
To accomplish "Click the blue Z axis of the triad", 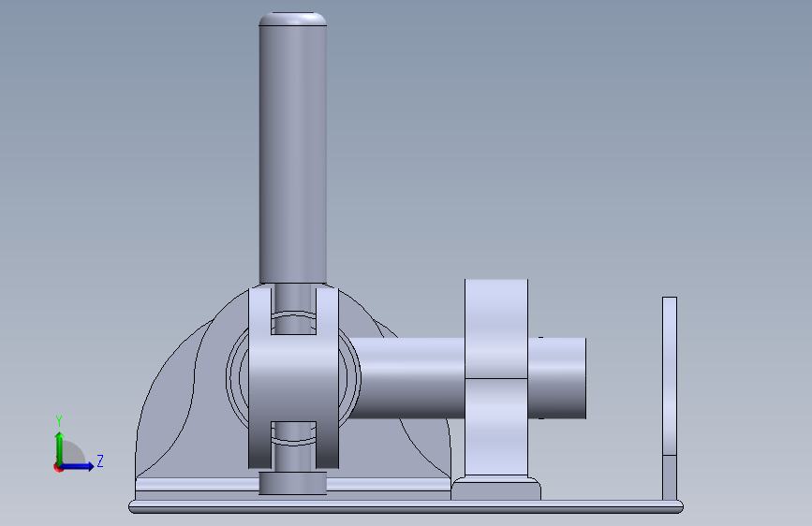I will click(x=78, y=466).
